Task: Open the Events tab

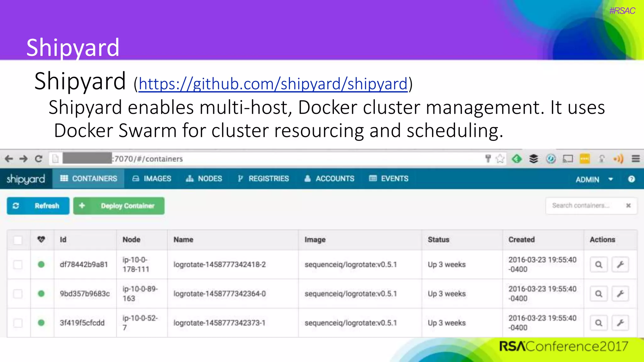Action: tap(389, 178)
